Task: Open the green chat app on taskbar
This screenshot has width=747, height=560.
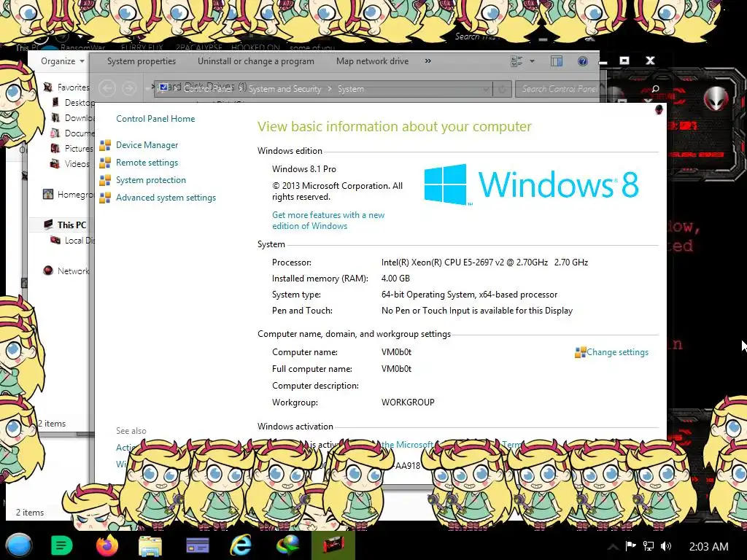Action: [61, 545]
